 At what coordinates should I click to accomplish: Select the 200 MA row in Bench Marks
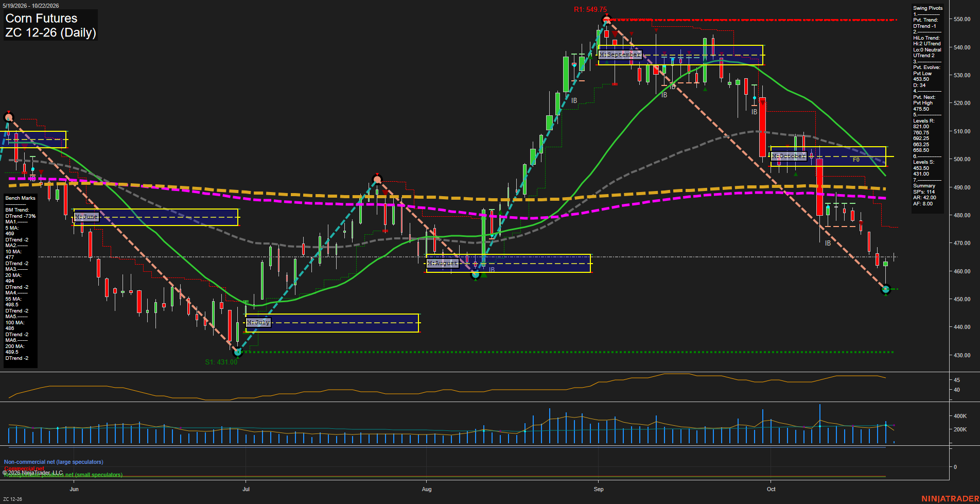tap(14, 346)
